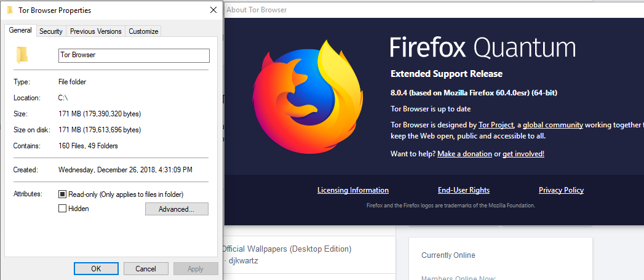644x280 pixels.
Task: Open the get involved! link
Action: (x=523, y=154)
